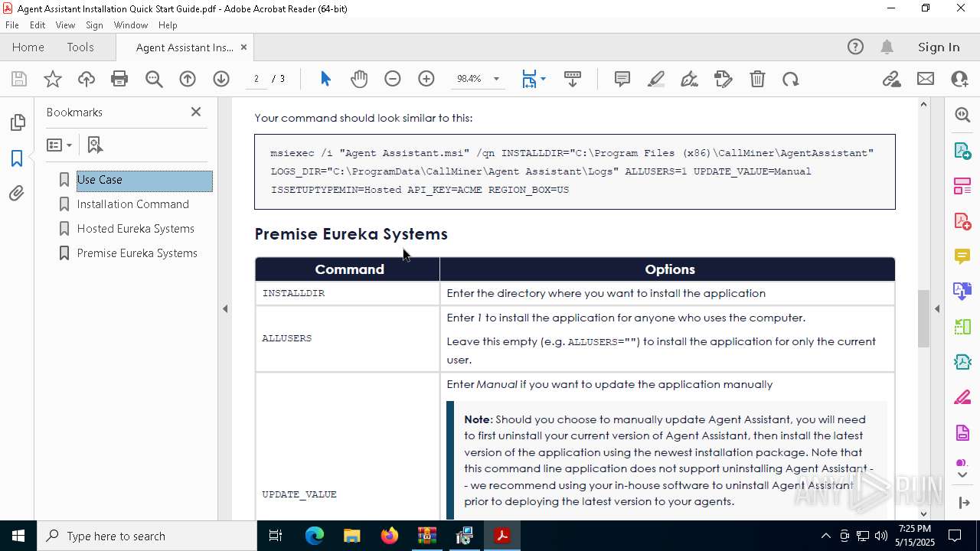Open the find text magnifier tool
980x551 pixels.
click(x=154, y=79)
